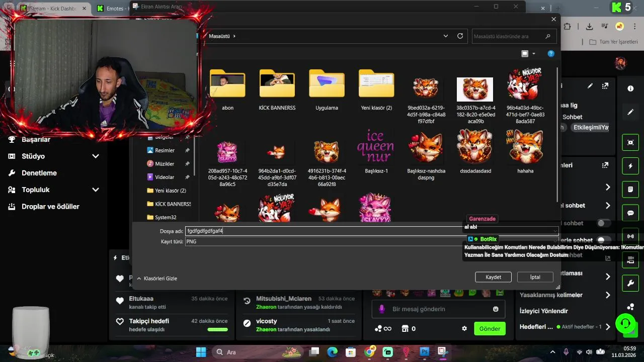Open the view layout options icon

pyautogui.click(x=525, y=54)
